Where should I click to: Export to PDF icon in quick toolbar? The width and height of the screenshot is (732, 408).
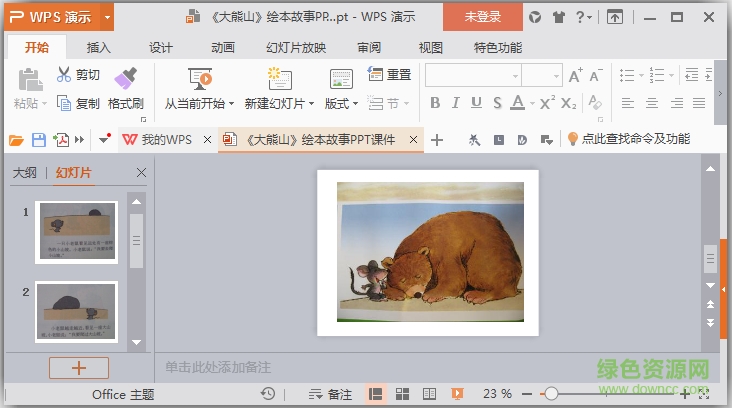(x=61, y=140)
